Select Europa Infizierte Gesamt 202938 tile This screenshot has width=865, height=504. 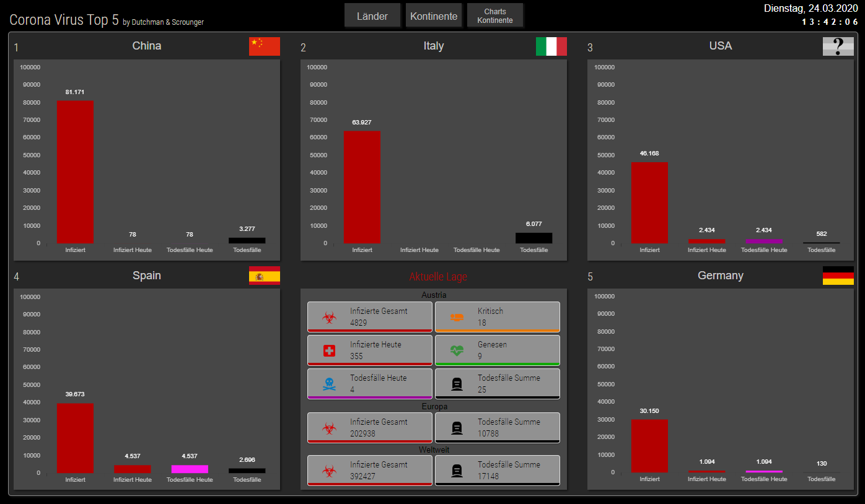[x=370, y=428]
